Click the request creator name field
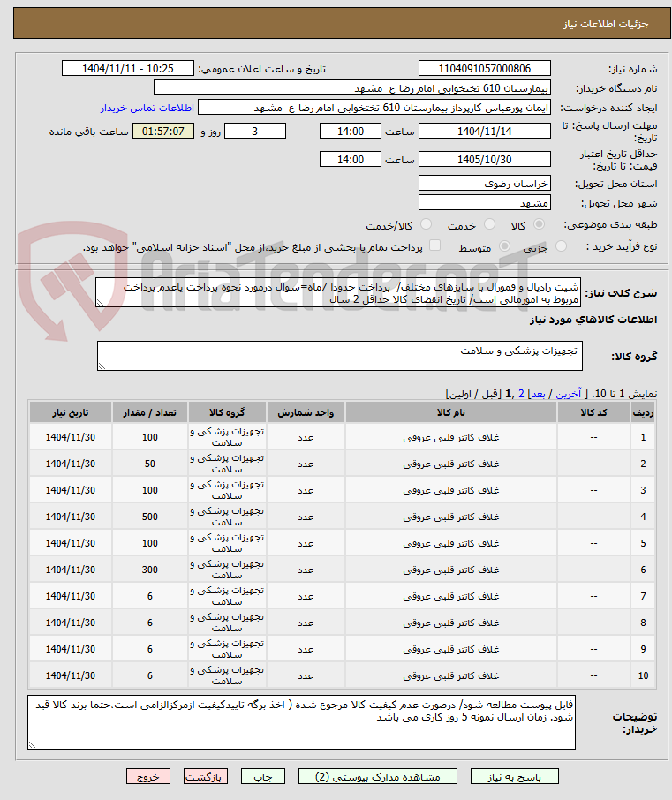Image resolution: width=672 pixels, height=800 pixels. click(x=374, y=107)
